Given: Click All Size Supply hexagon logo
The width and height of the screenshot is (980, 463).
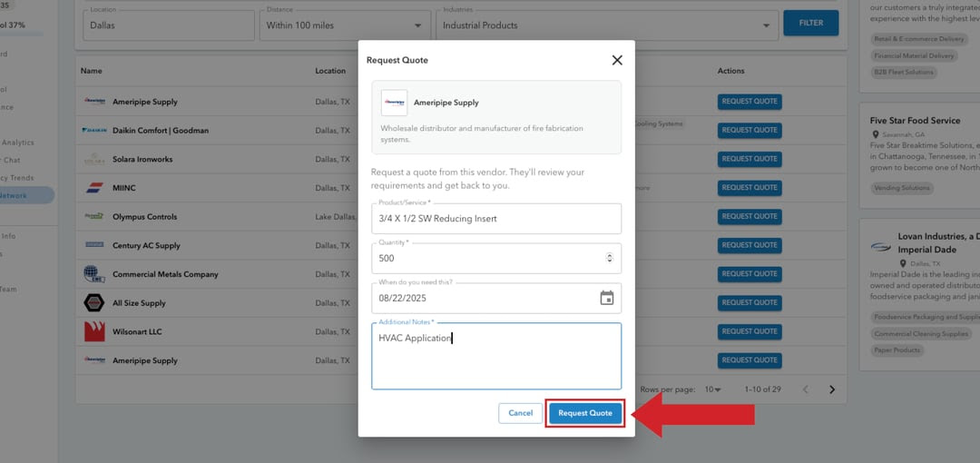Looking at the screenshot, I should 93,303.
